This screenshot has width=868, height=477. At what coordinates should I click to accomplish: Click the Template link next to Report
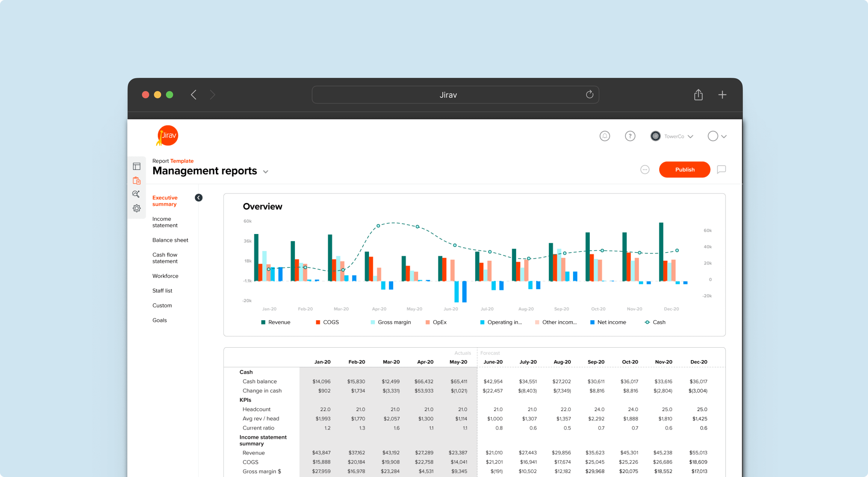coord(182,161)
